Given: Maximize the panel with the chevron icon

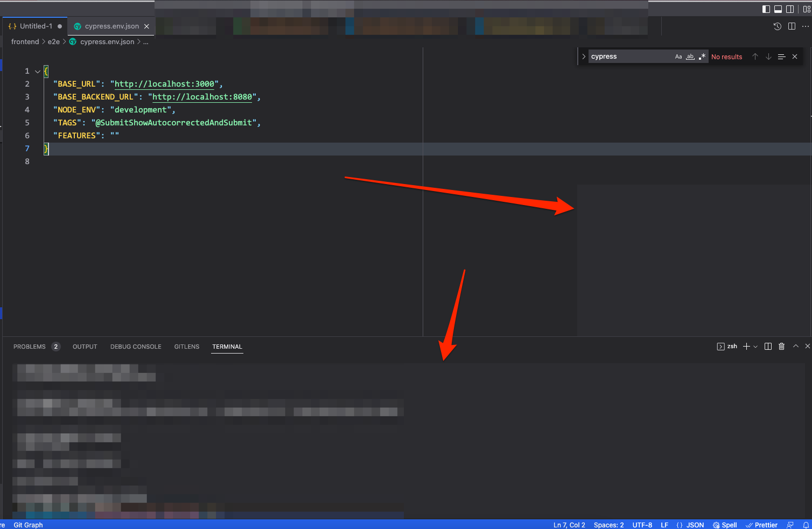Looking at the screenshot, I should [x=795, y=346].
